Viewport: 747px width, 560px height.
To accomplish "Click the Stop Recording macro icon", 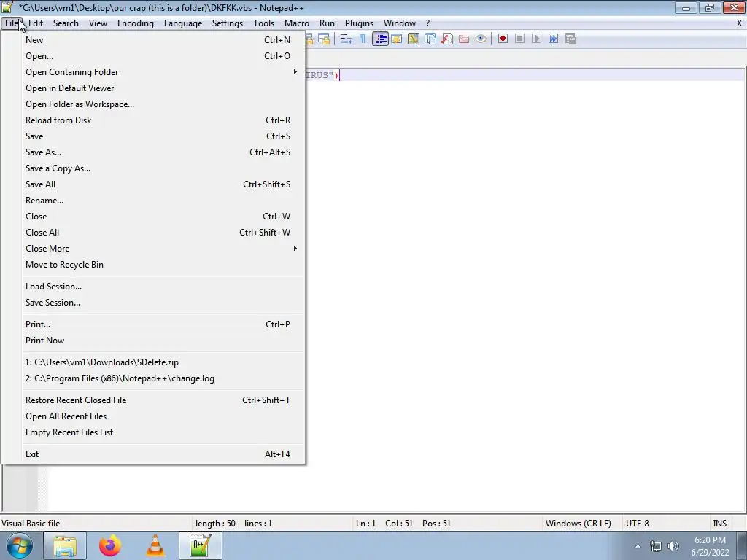I will tap(519, 39).
